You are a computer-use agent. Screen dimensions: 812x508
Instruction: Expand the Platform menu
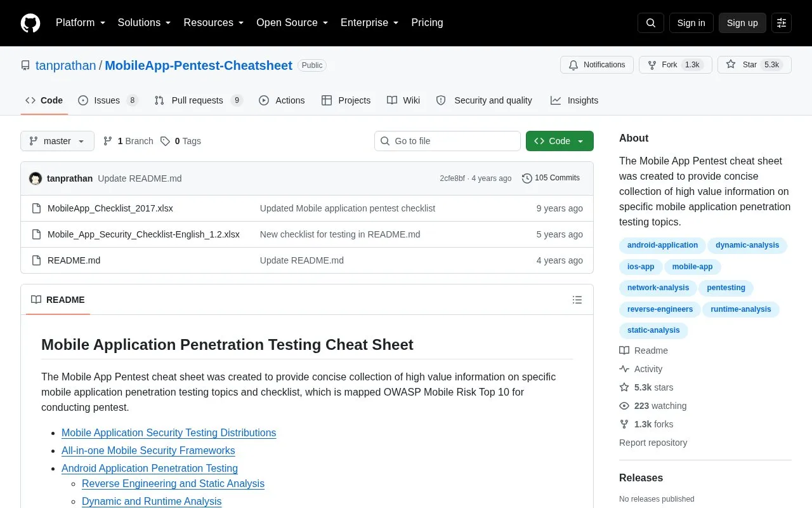tap(81, 23)
